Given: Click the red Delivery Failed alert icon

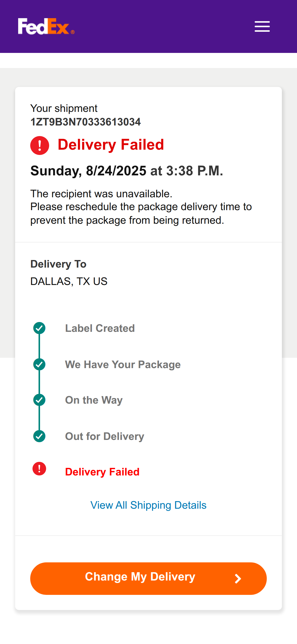Looking at the screenshot, I should pos(40,145).
